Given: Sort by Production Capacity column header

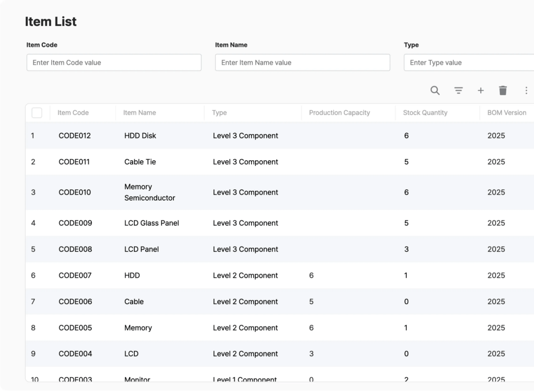Looking at the screenshot, I should coord(340,113).
